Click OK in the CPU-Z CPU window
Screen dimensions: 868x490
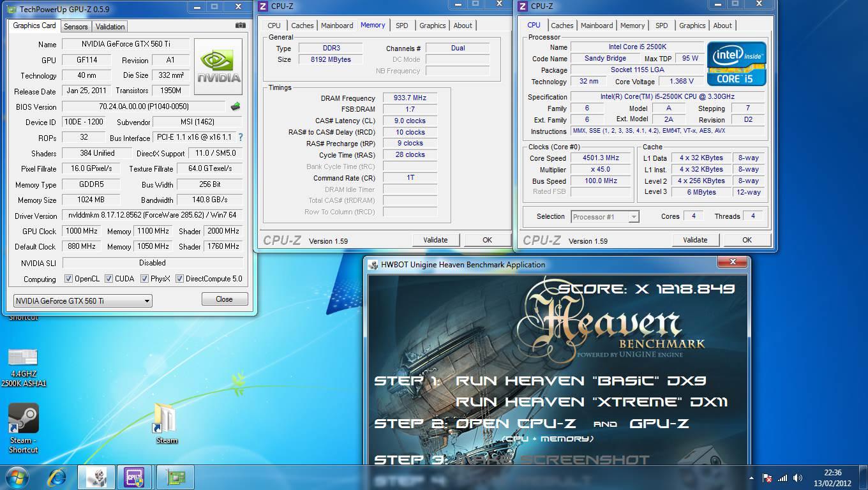click(747, 240)
